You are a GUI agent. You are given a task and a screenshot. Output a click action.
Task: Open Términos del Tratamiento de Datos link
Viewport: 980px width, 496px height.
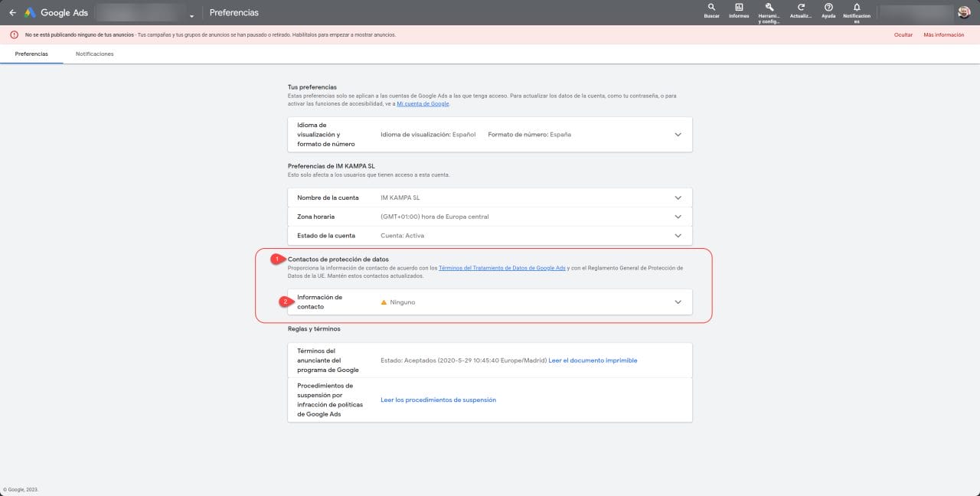[x=502, y=268]
